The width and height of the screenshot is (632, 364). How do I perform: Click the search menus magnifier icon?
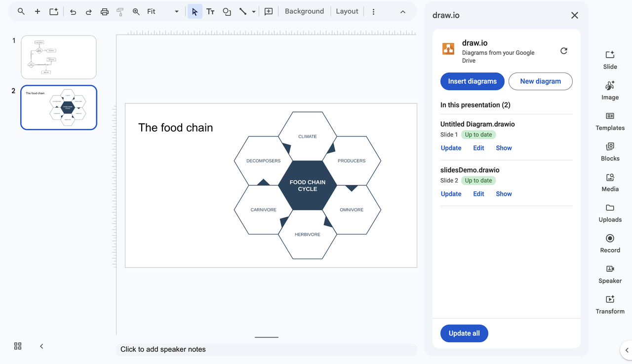[x=21, y=11]
